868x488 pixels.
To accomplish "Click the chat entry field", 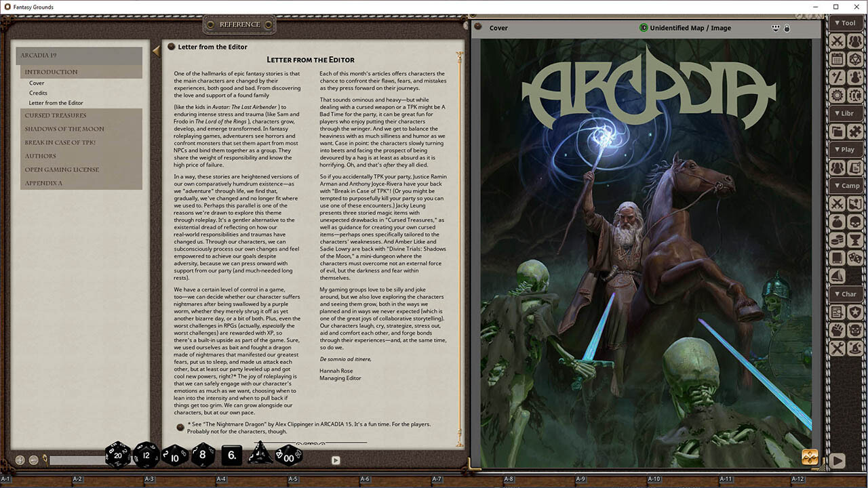I will 75,460.
